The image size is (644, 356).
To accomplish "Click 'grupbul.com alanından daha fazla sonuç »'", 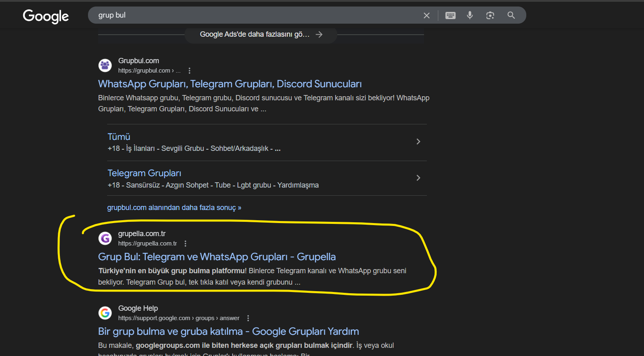I will [174, 208].
